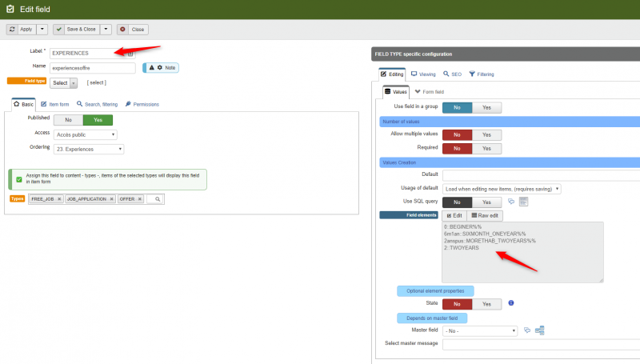This screenshot has width=640, height=364.
Task: Remove the OFFER type tag
Action: pos(140,198)
